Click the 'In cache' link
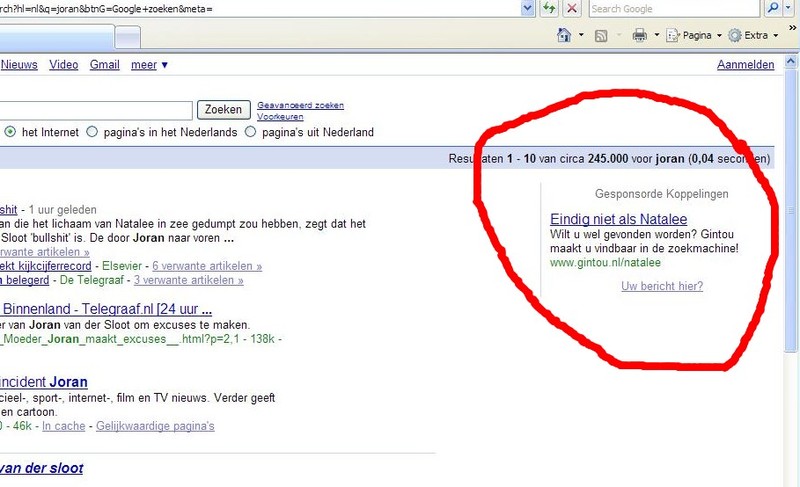 [x=64, y=426]
